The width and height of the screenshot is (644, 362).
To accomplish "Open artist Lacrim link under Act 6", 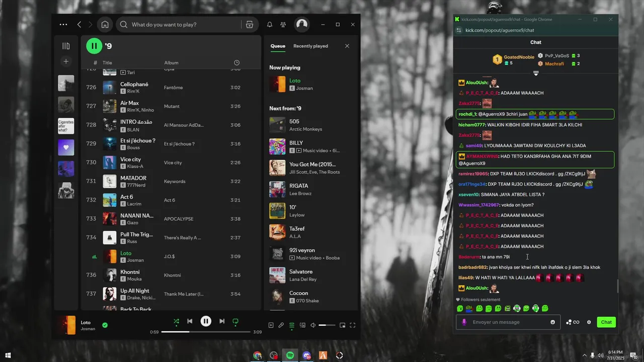I will pos(134,204).
